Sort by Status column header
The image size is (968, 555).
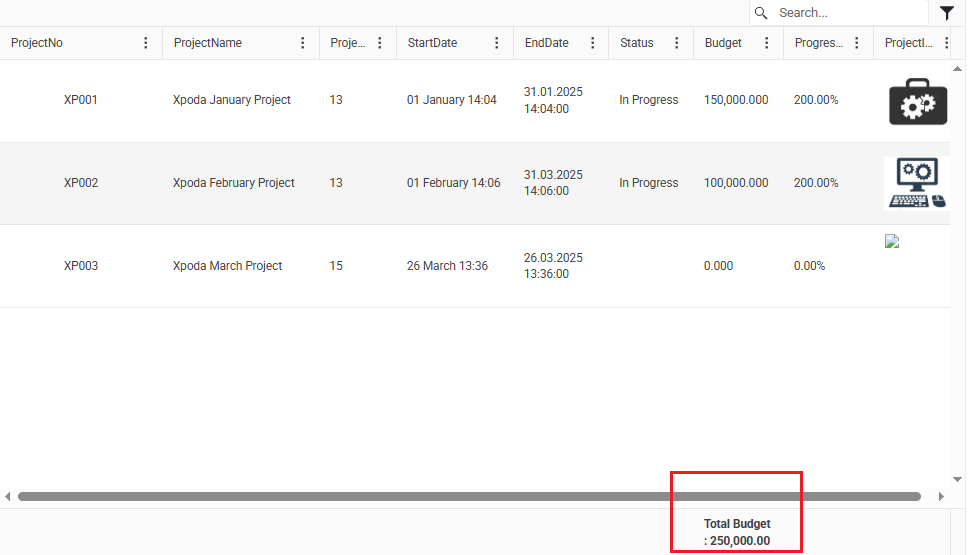(636, 43)
